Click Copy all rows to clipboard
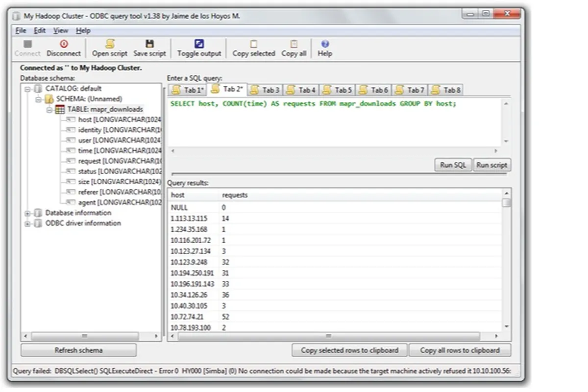 pos(460,350)
